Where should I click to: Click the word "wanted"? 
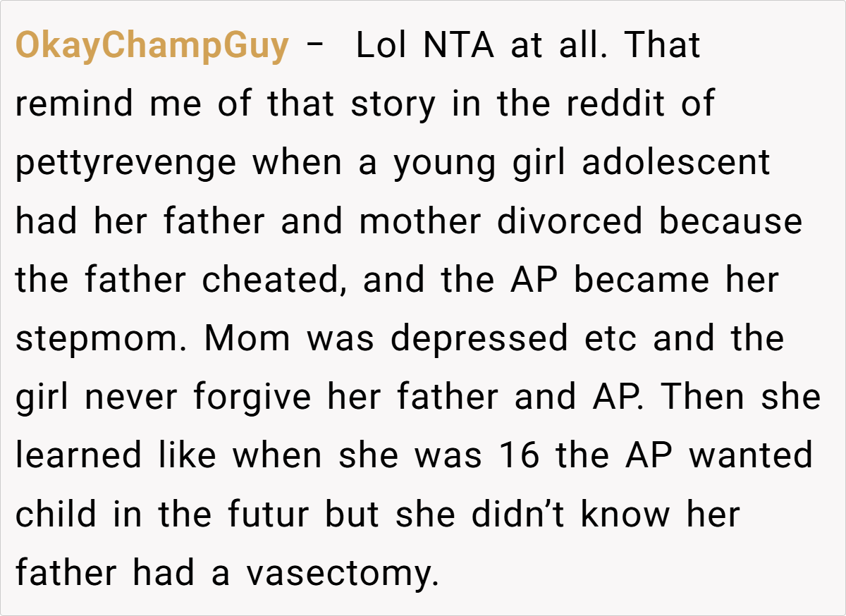pos(751,456)
